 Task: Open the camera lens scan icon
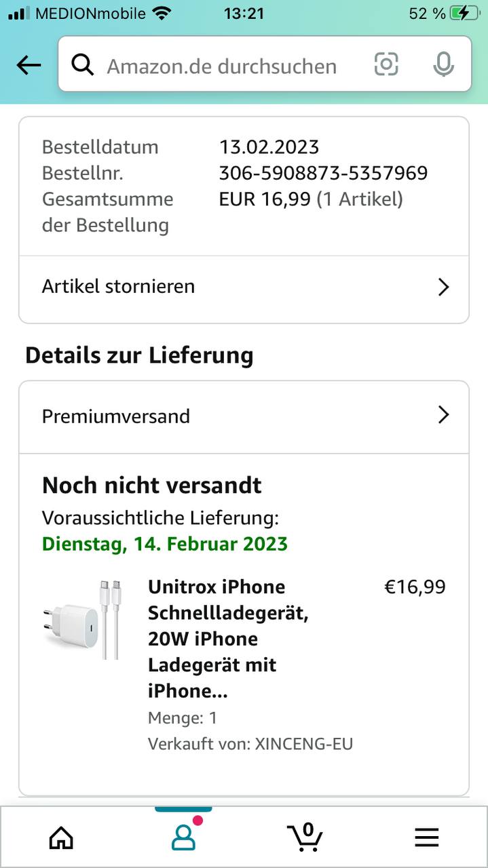click(x=386, y=64)
